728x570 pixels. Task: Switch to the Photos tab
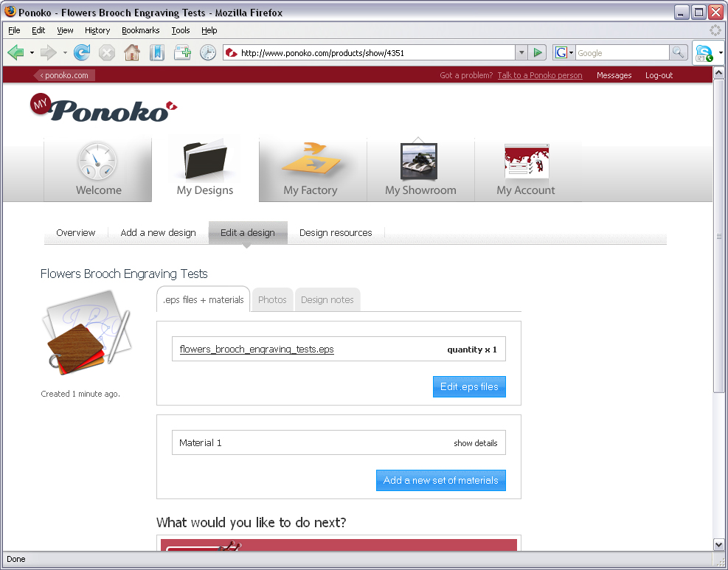coord(272,300)
